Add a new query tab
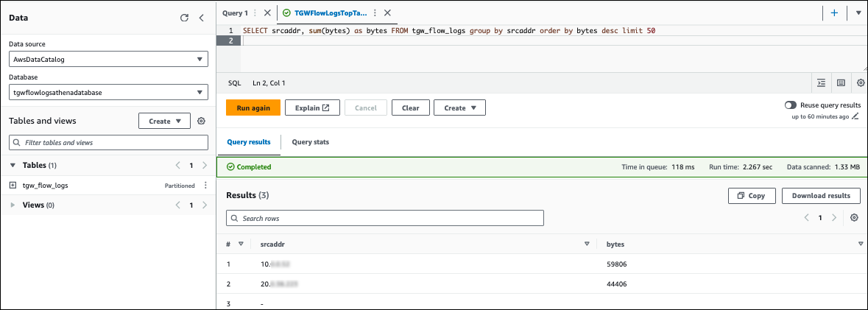Viewport: 868px width, 310px height. [x=834, y=13]
